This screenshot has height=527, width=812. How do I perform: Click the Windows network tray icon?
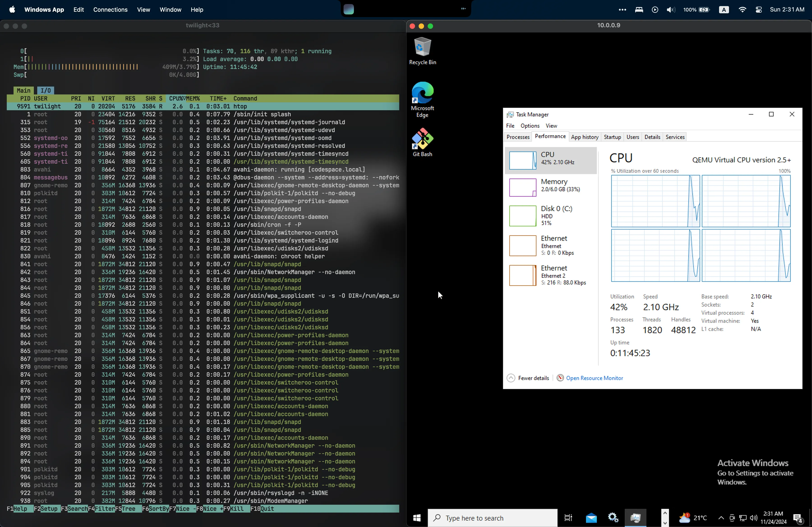(743, 518)
